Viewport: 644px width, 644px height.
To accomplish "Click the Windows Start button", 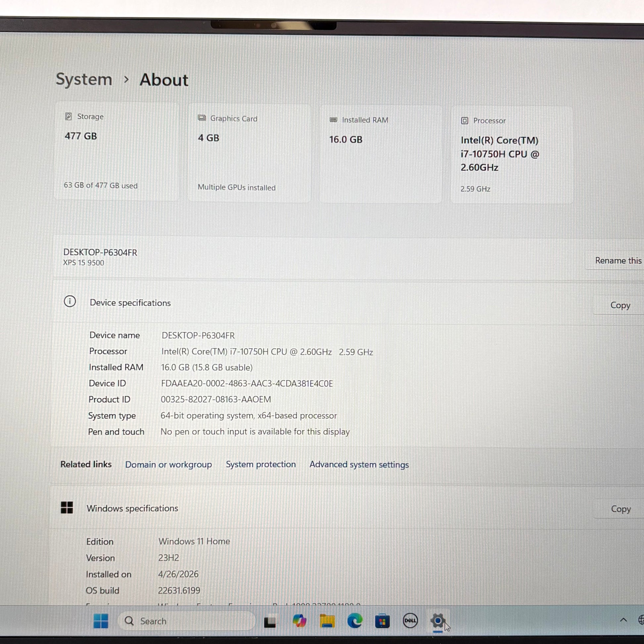I will (x=101, y=621).
